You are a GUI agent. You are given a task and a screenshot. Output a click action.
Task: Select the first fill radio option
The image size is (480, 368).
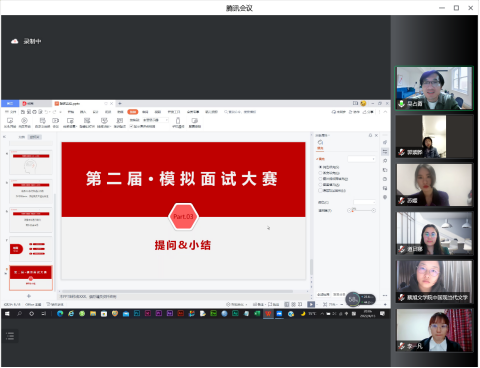(320, 167)
